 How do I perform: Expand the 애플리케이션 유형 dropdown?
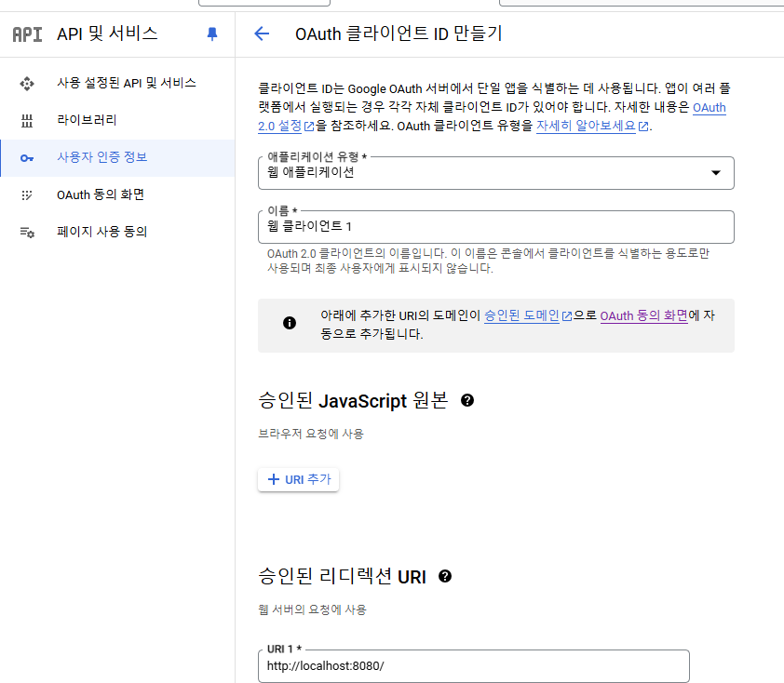click(x=496, y=173)
